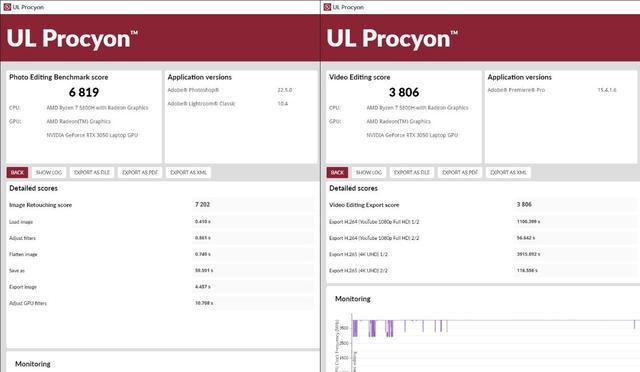The width and height of the screenshot is (640, 372).
Task: Click BACK in the Photo Editing window
Action: 17,172
